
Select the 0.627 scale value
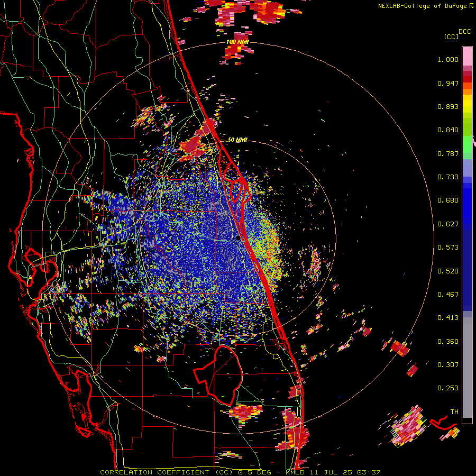pyautogui.click(x=448, y=224)
